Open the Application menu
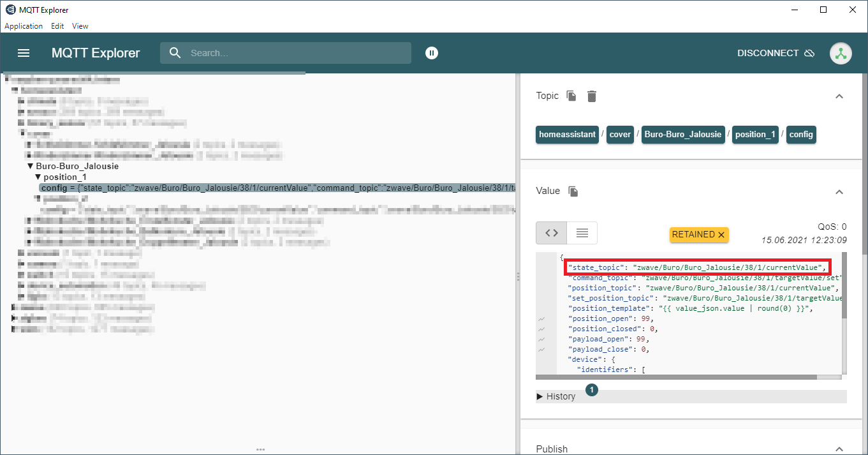The width and height of the screenshot is (868, 455). (x=24, y=26)
